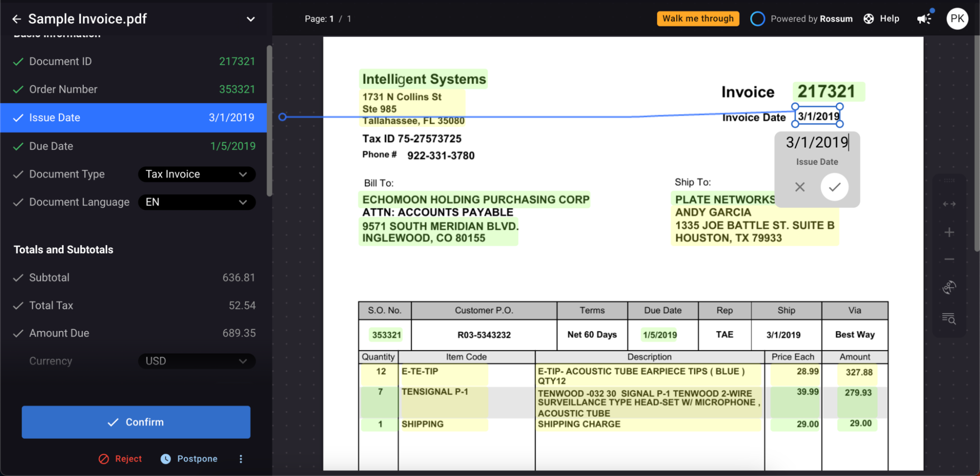Click the Page 1 indicator text

[x=327, y=19]
